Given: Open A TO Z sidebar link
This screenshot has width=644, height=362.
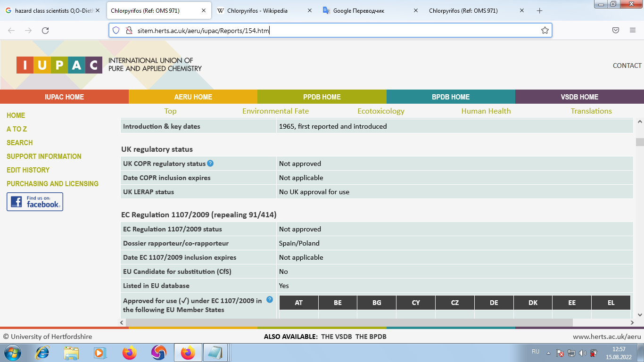Looking at the screenshot, I should (17, 129).
